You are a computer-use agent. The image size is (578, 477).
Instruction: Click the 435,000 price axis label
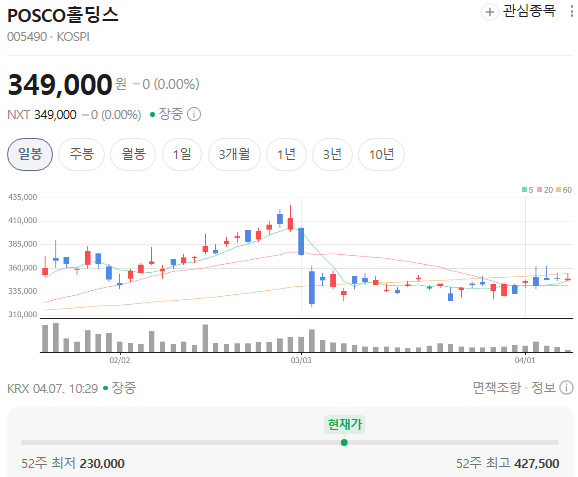23,197
